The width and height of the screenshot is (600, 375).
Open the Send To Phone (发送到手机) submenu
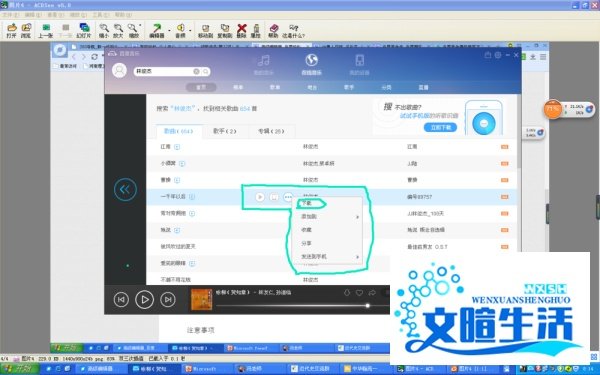(x=327, y=257)
